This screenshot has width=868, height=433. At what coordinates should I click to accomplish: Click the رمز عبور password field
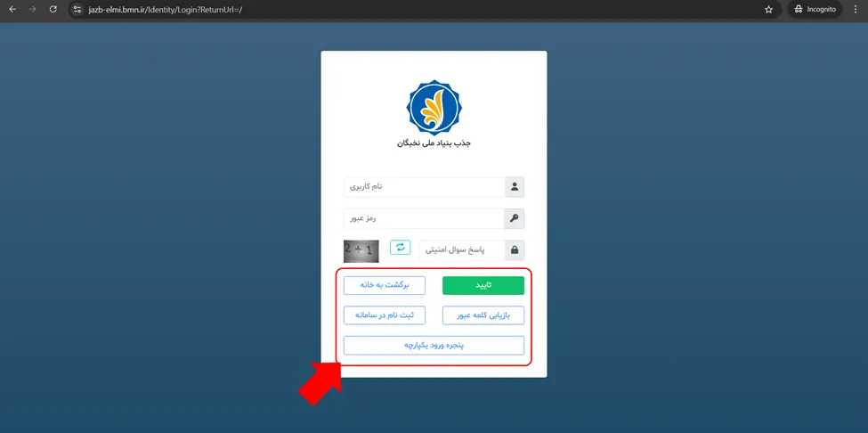(424, 218)
